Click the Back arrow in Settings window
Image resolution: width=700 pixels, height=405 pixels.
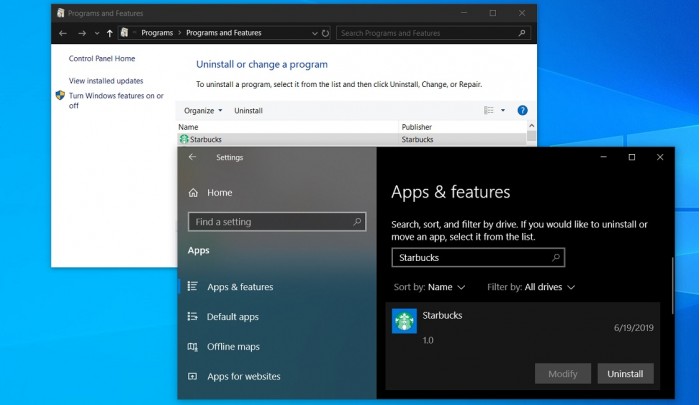pos(192,157)
